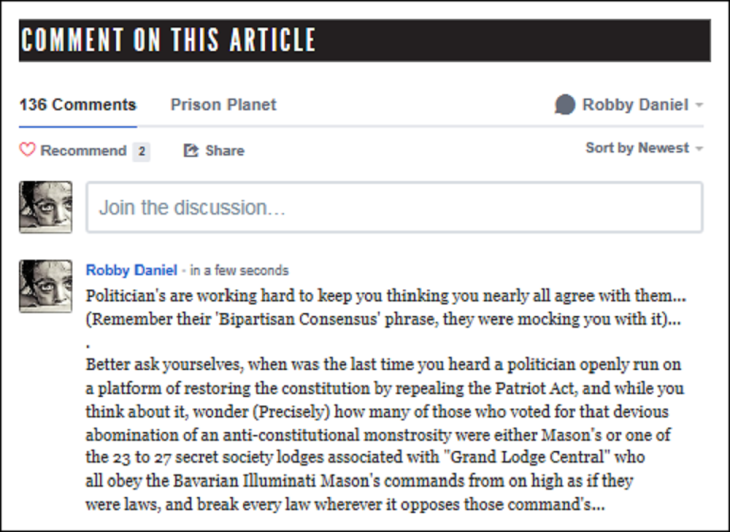Open the Robby Daniel account menu

[x=634, y=104]
